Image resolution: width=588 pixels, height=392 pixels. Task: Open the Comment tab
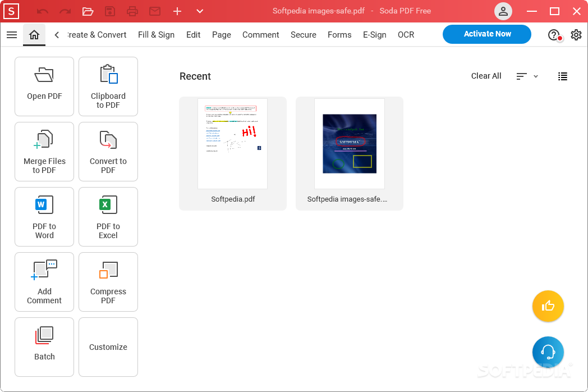pos(261,35)
